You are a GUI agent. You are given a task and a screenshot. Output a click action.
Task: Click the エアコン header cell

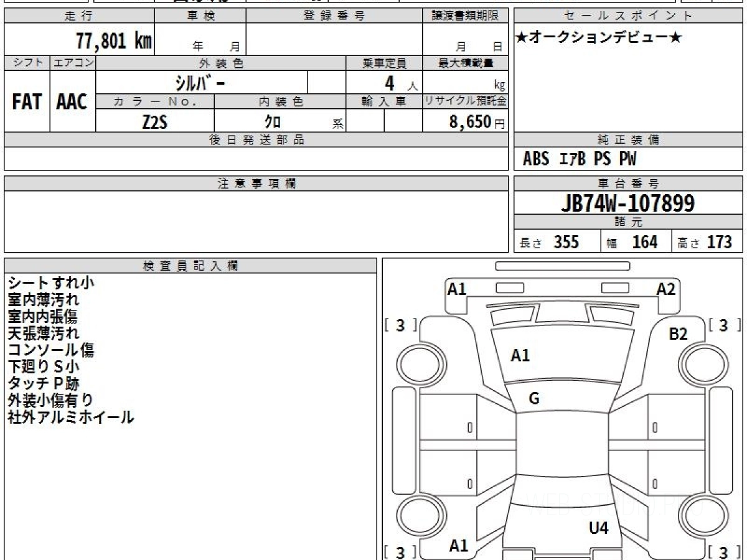(73, 63)
